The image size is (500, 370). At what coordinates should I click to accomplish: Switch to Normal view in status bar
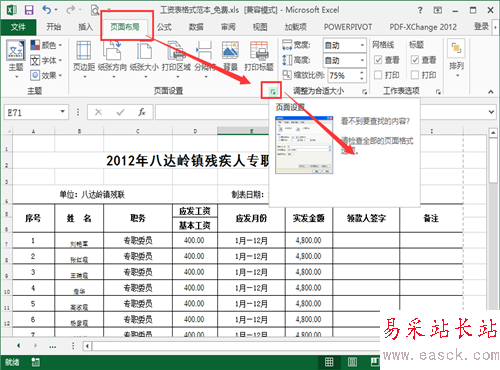pos(329,362)
